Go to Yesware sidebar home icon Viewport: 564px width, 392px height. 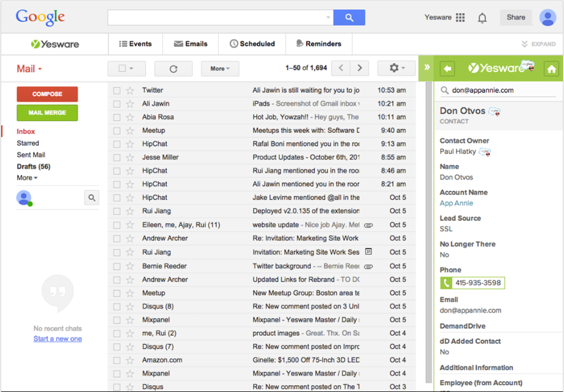[x=551, y=69]
